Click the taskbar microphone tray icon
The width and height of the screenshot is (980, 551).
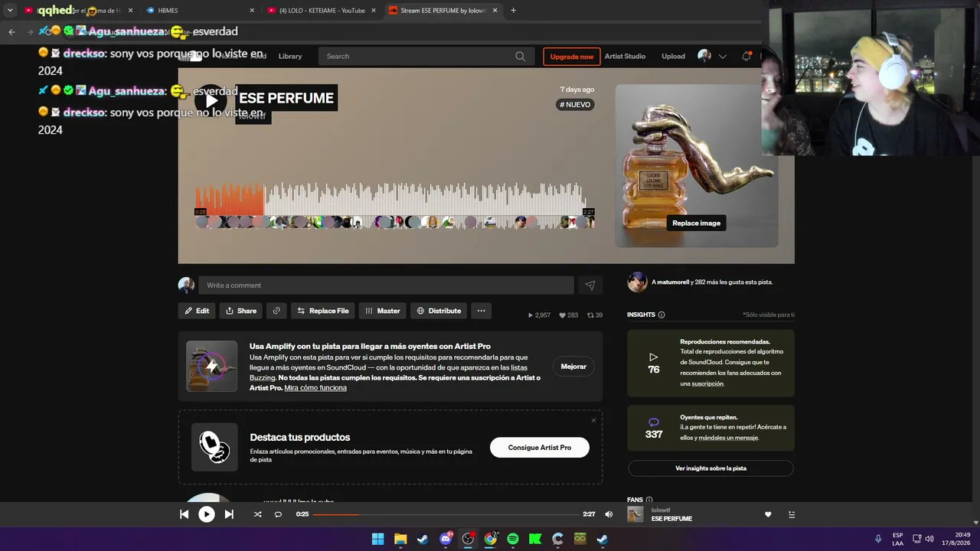pyautogui.click(x=878, y=539)
